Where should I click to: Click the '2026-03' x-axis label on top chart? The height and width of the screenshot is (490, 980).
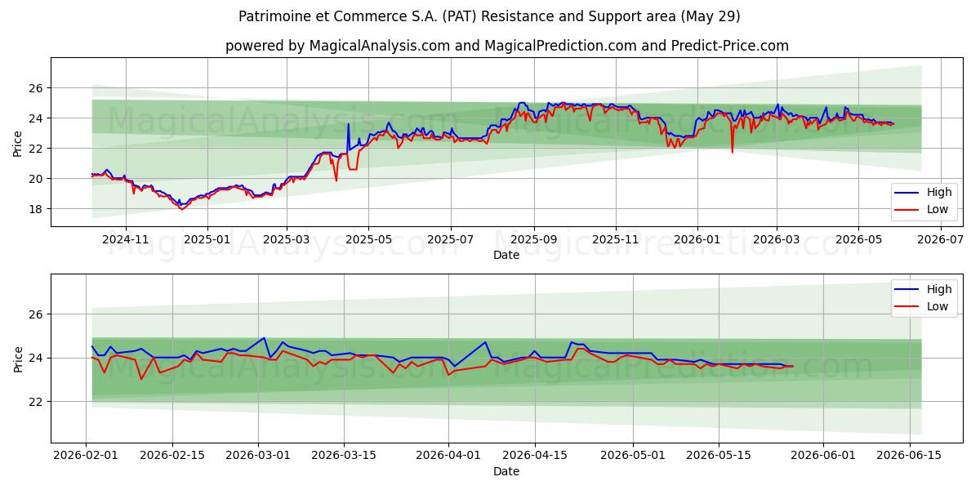(x=777, y=240)
